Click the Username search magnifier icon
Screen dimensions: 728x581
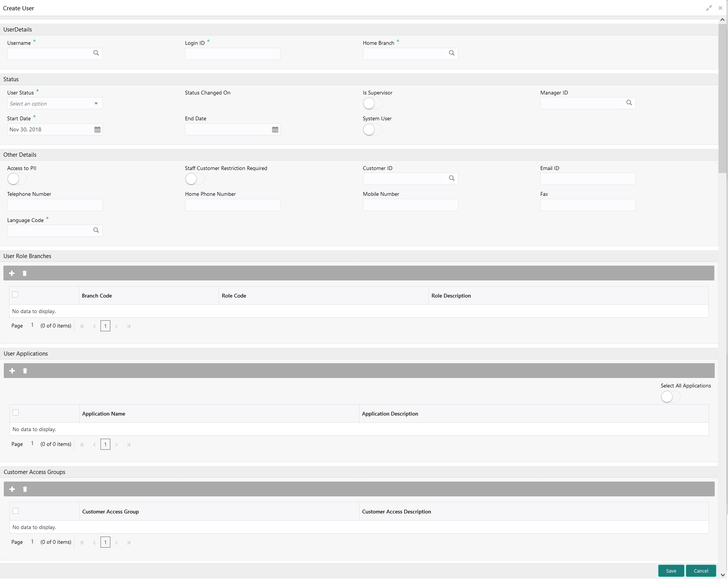[96, 53]
